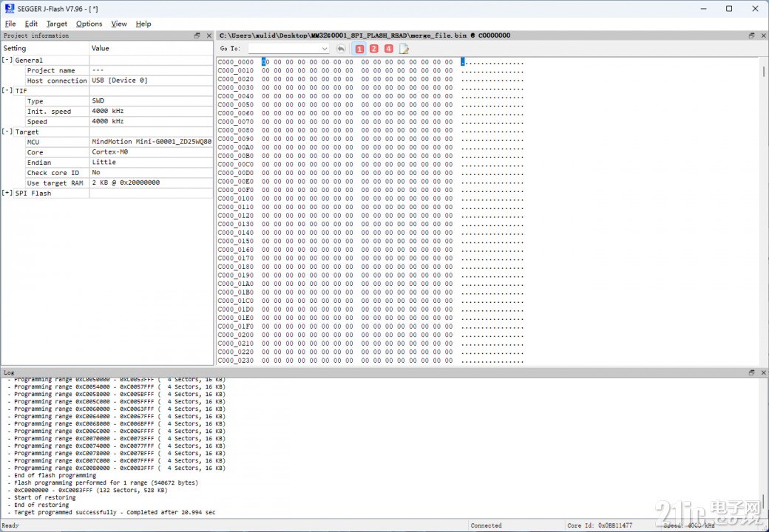Click the Core Id status bar entry
This screenshot has height=532, width=769.
pos(600,525)
